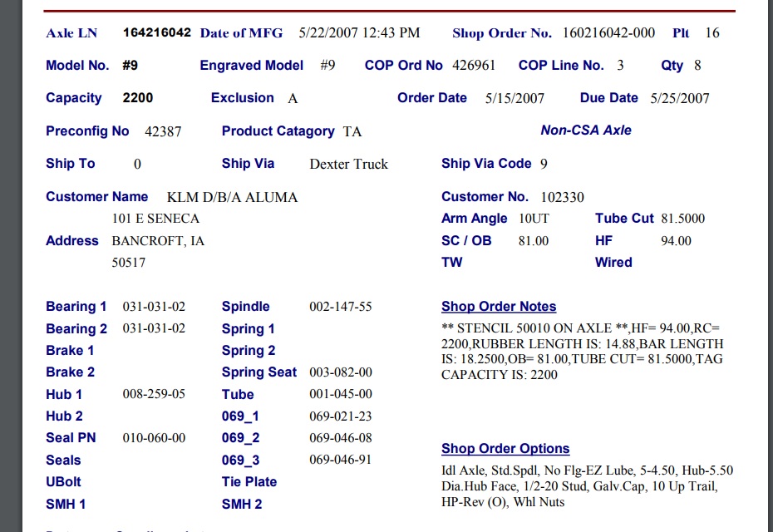Screen dimensions: 773x532
Task: Click the Shop Order Notes heading
Action: pos(499,307)
